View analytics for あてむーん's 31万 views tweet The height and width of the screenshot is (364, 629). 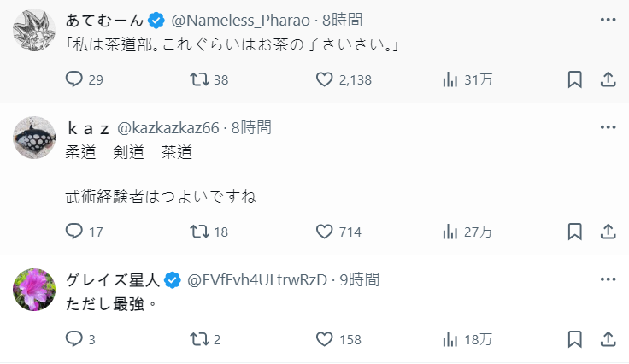click(x=450, y=79)
